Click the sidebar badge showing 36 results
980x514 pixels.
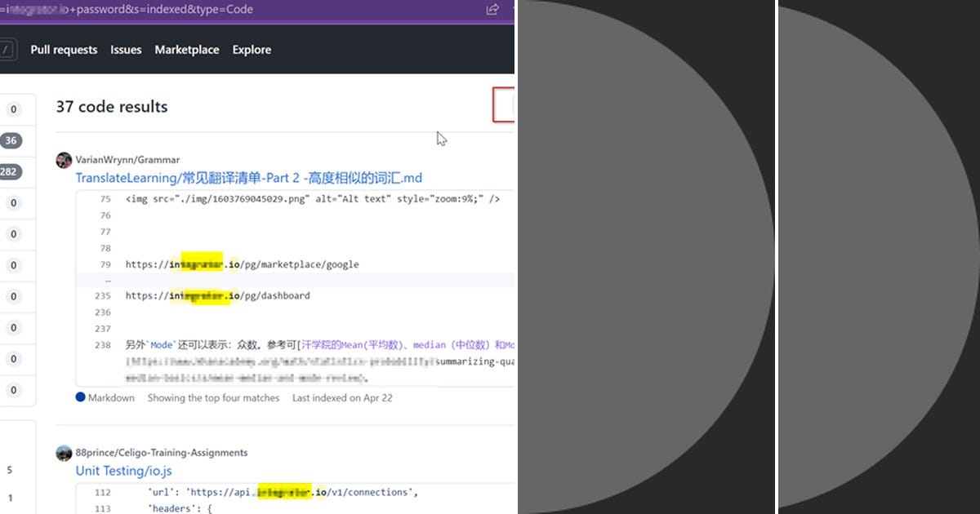pos(10,140)
